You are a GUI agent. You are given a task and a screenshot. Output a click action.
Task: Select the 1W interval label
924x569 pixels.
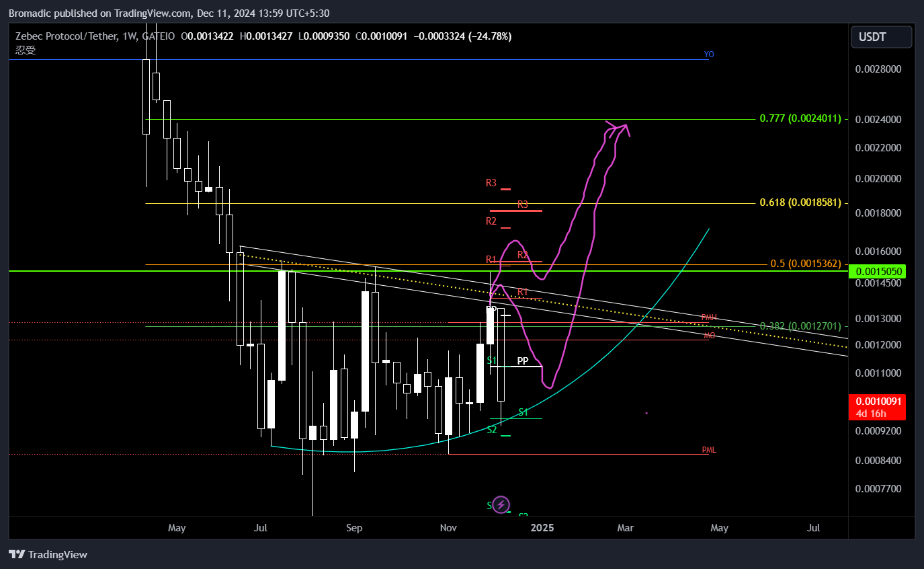click(129, 36)
